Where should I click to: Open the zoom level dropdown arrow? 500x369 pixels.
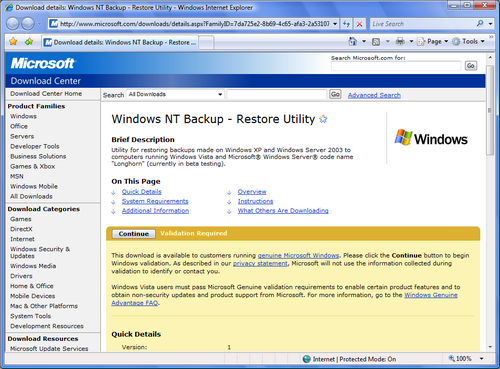[x=481, y=359]
